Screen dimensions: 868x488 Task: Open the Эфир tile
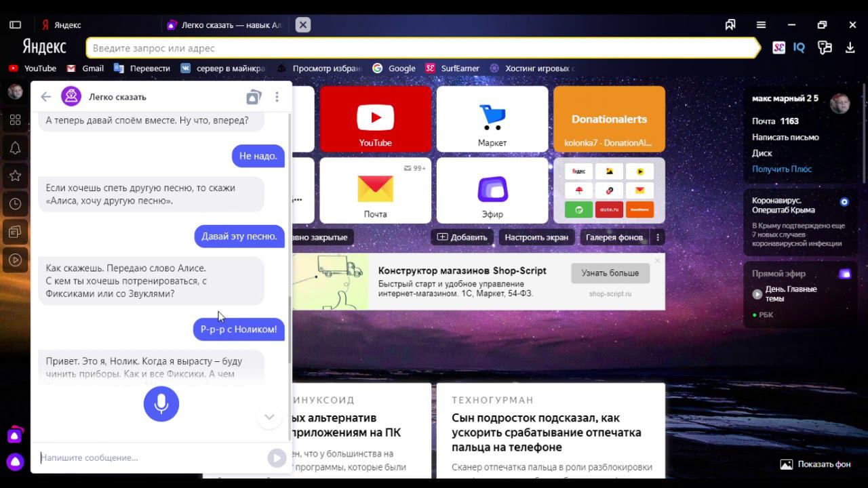pos(492,190)
